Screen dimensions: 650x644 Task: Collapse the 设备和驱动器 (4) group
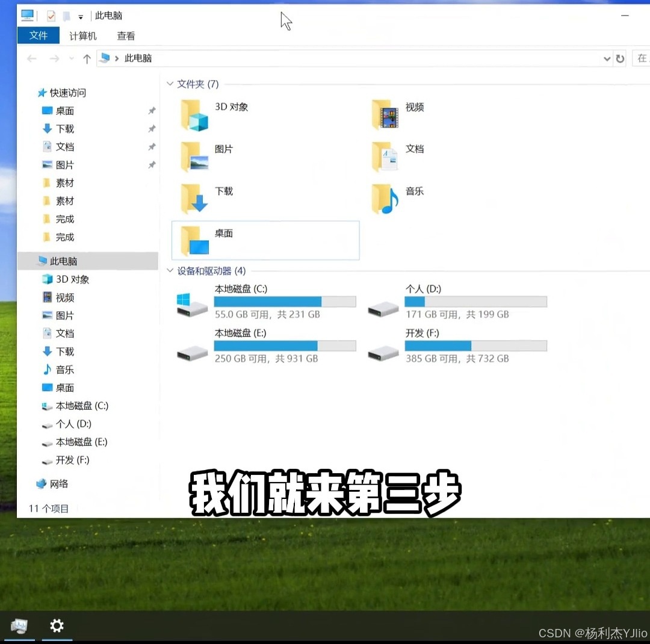(170, 270)
